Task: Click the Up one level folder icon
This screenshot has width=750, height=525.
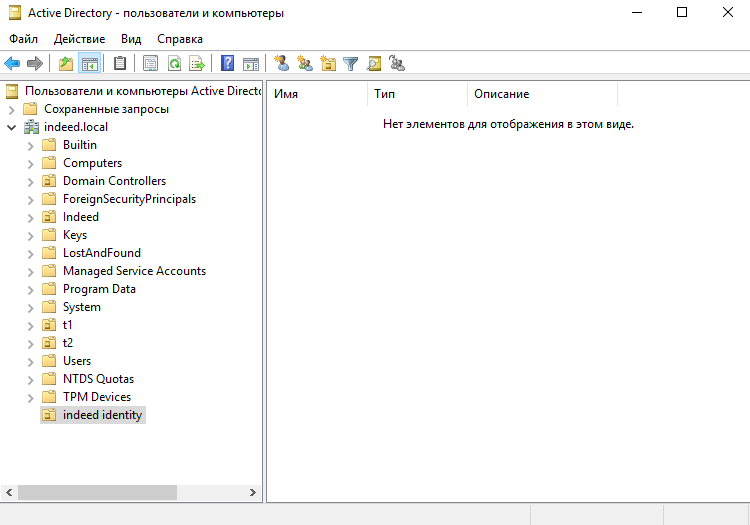Action: (66, 64)
